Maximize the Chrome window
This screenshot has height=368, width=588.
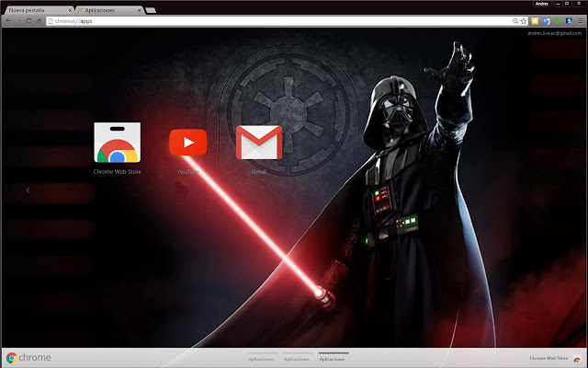tap(567, 4)
